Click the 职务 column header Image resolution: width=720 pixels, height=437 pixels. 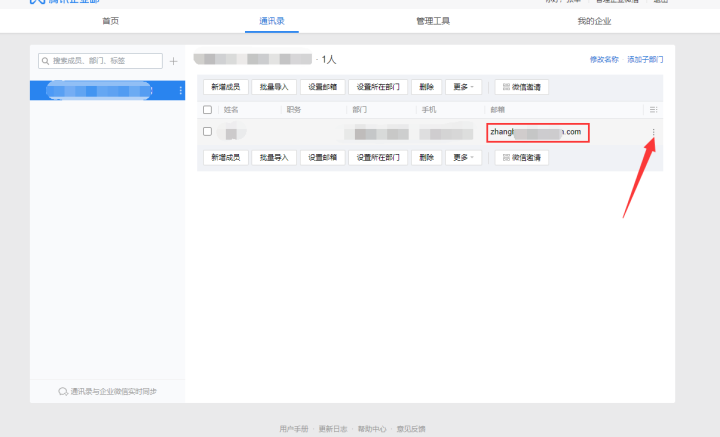coord(294,110)
